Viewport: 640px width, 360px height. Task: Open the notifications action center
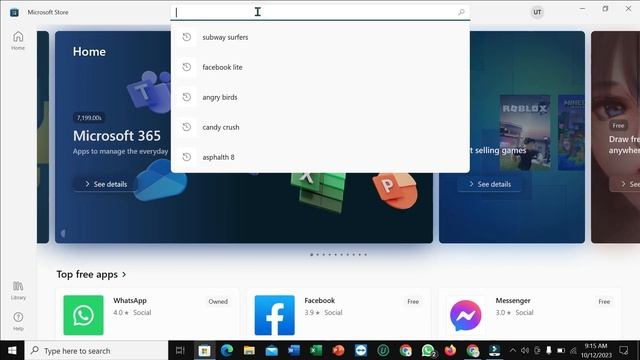coord(624,351)
